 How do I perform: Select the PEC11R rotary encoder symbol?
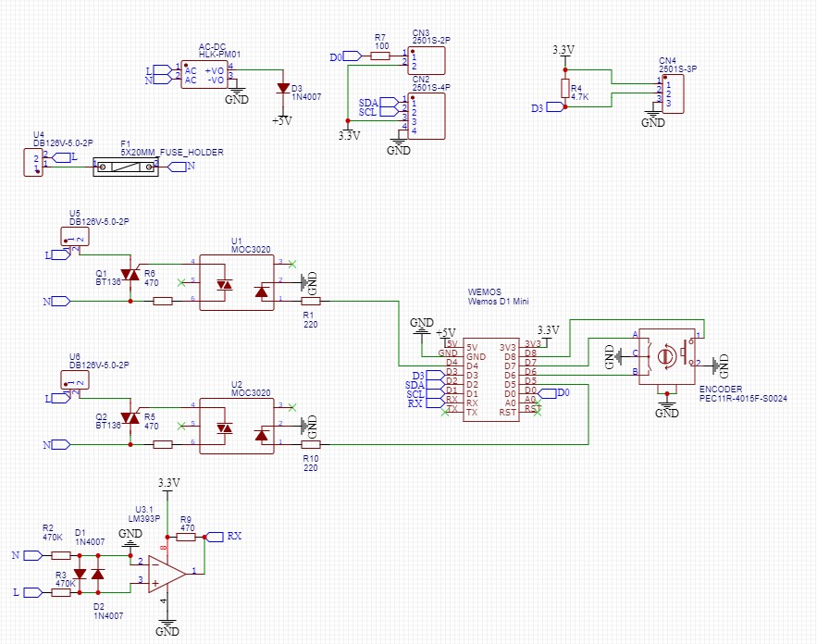coord(667,357)
